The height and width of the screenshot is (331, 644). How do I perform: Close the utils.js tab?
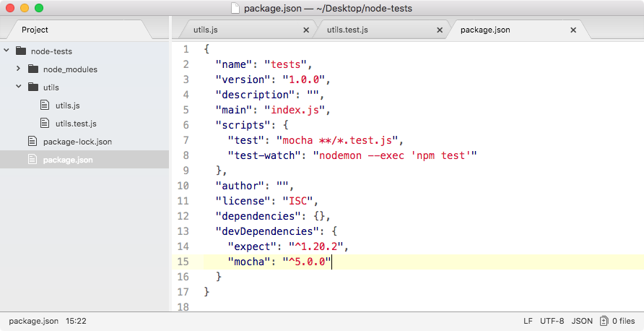pyautogui.click(x=306, y=30)
